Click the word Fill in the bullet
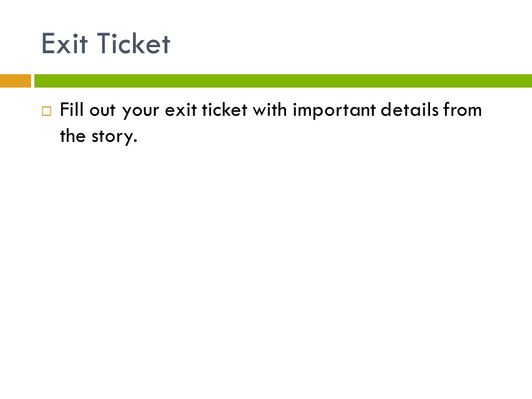The width and height of the screenshot is (532, 399). coord(71,110)
